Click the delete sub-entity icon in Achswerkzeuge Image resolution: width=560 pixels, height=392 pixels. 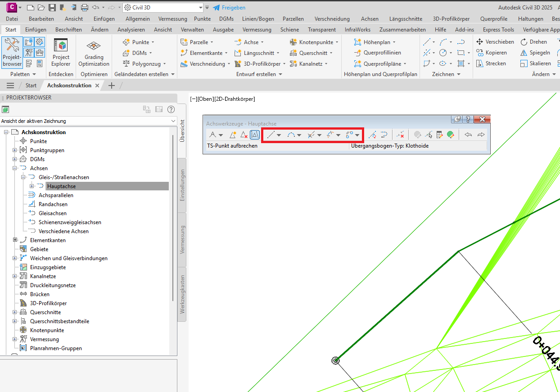400,135
